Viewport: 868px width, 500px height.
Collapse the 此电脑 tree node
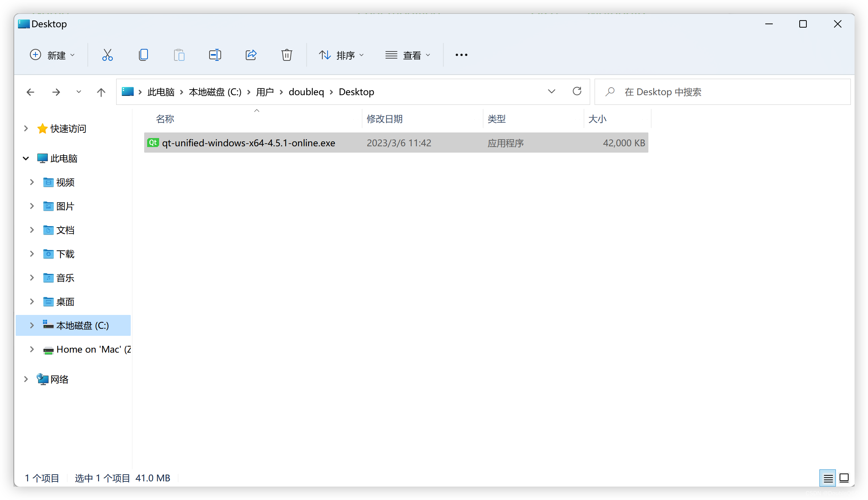pos(26,158)
